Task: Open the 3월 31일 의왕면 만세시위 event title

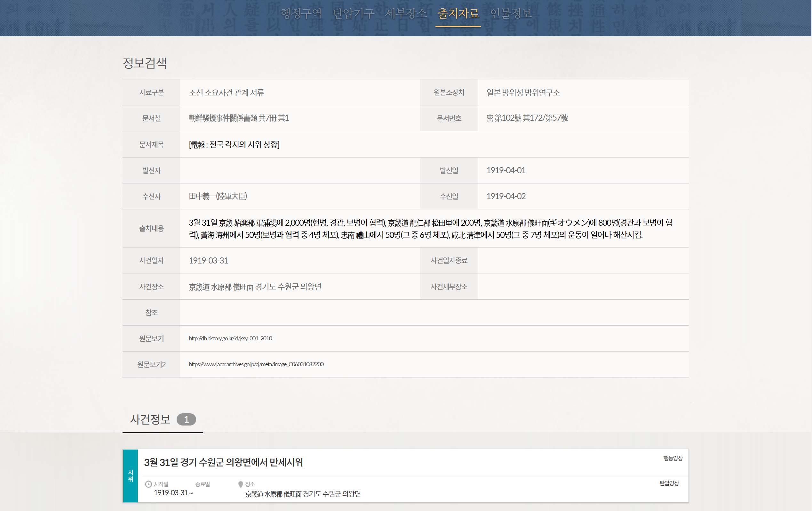Action: 223,462
